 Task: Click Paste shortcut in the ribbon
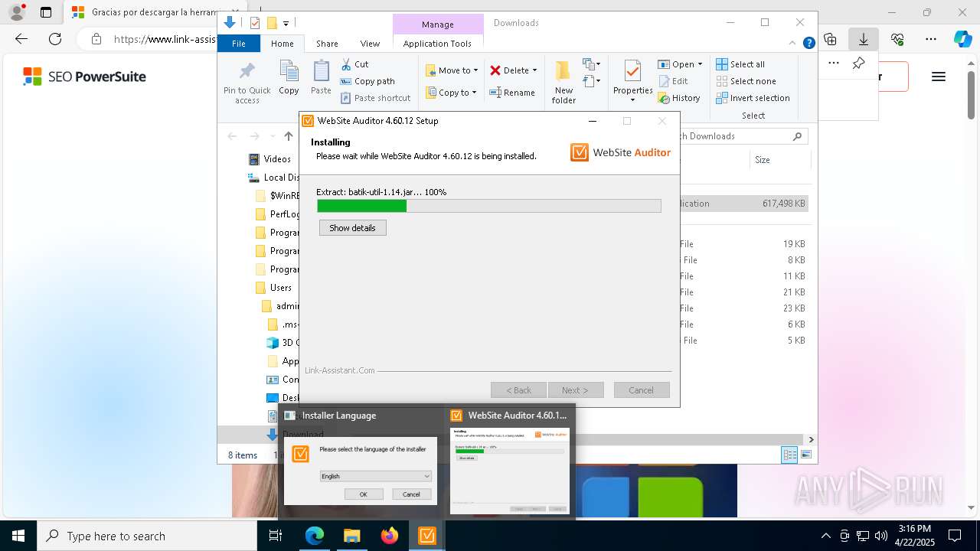coord(375,98)
